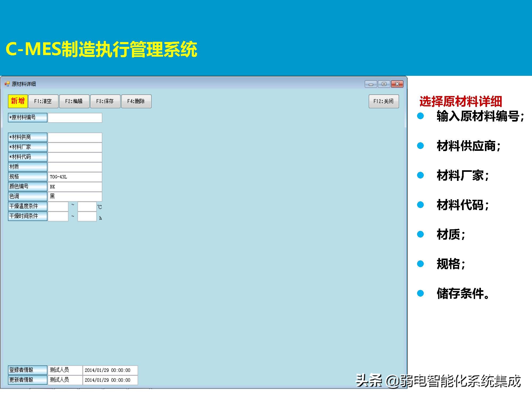Click the 原材料详细 window title icon

[x=7, y=84]
